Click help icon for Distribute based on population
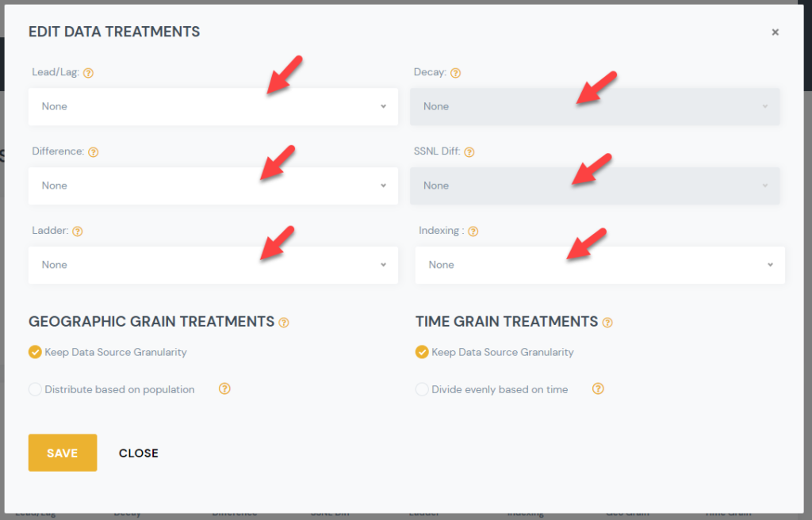Viewport: 812px width, 520px height. (224, 389)
